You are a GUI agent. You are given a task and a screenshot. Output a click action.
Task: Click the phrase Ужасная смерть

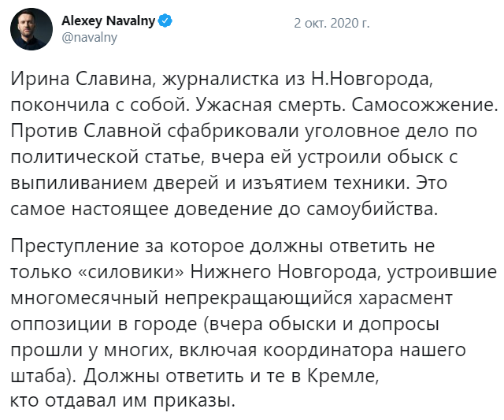point(280,103)
